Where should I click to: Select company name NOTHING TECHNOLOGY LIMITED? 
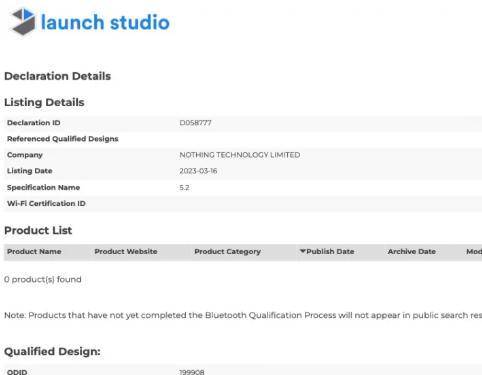point(240,155)
